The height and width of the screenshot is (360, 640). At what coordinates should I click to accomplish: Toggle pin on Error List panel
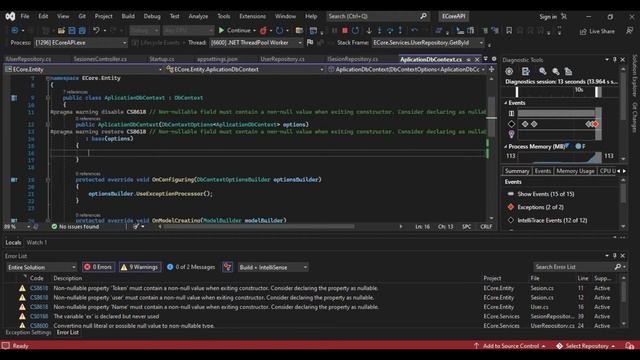[x=615, y=256]
